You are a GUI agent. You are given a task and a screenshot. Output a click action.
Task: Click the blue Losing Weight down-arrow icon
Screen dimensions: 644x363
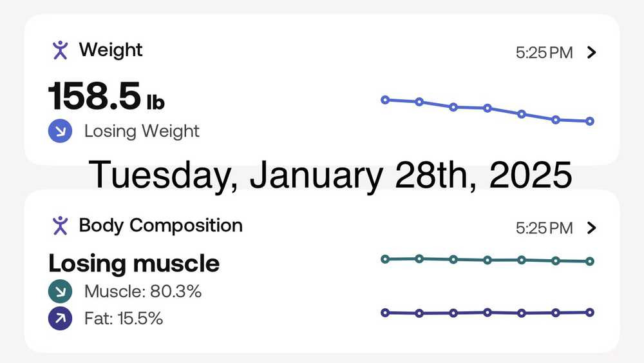pos(60,132)
